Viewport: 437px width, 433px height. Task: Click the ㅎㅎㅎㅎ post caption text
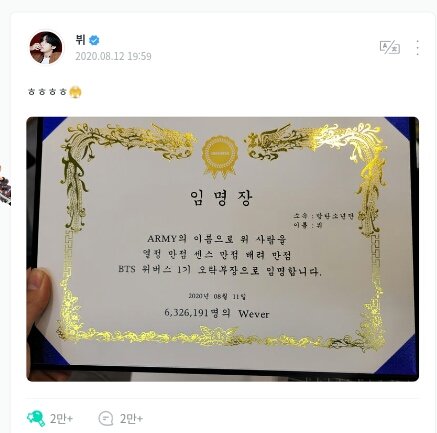click(48, 92)
